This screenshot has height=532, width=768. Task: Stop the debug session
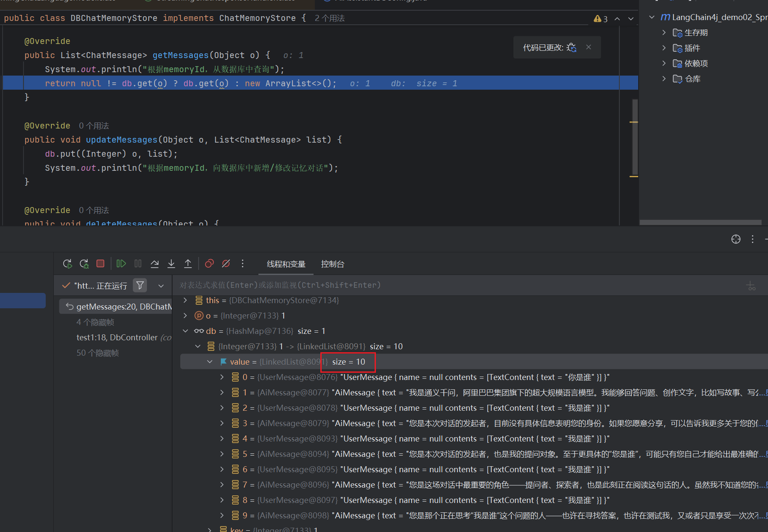click(100, 264)
